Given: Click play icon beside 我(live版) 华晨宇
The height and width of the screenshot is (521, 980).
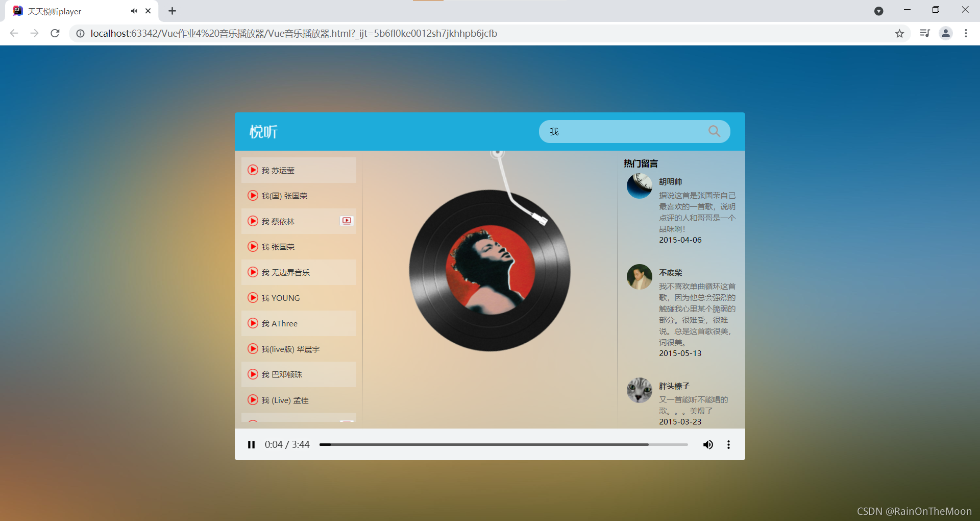Looking at the screenshot, I should point(253,348).
